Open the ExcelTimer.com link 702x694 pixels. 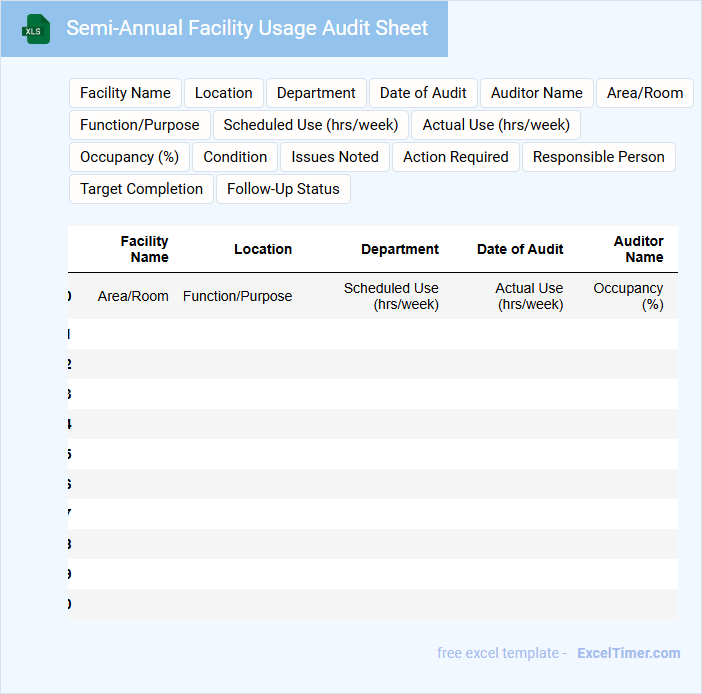point(628,653)
